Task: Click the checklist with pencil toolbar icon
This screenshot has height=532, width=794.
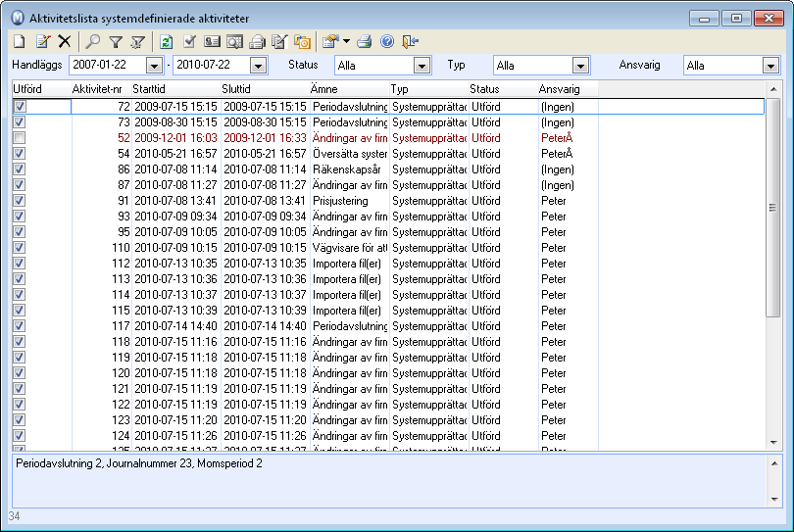Action: 279,41
